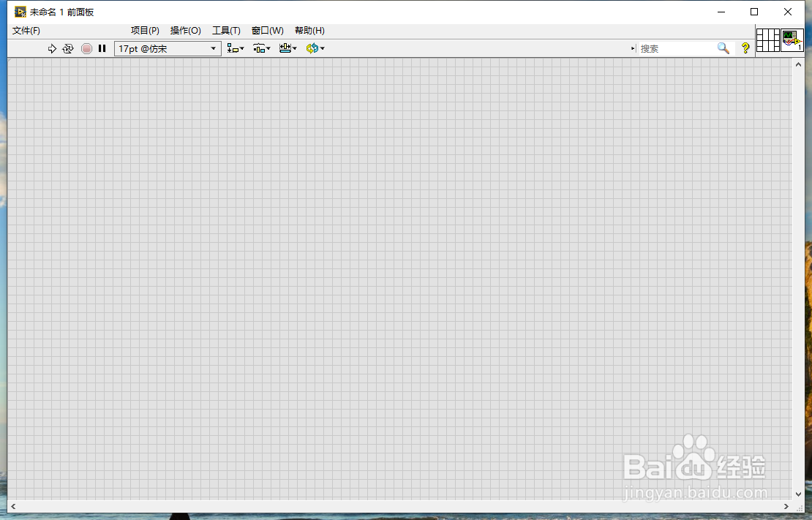
Task: Open the Reorder dropdown
Action: tap(315, 49)
